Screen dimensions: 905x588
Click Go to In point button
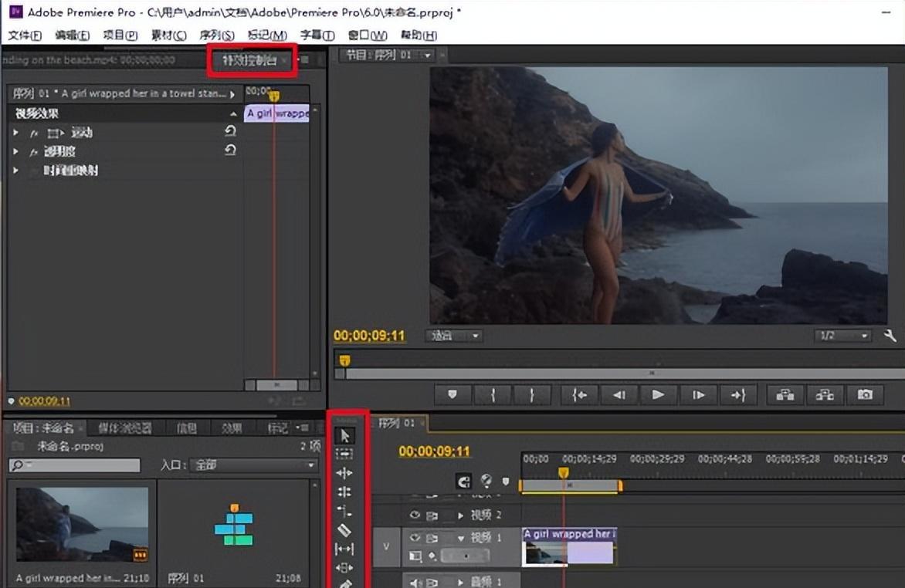[x=579, y=394]
